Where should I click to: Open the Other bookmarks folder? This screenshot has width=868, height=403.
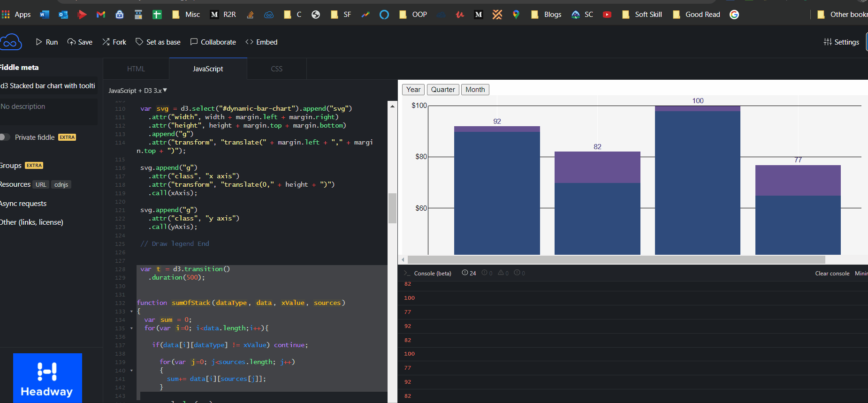(x=842, y=15)
